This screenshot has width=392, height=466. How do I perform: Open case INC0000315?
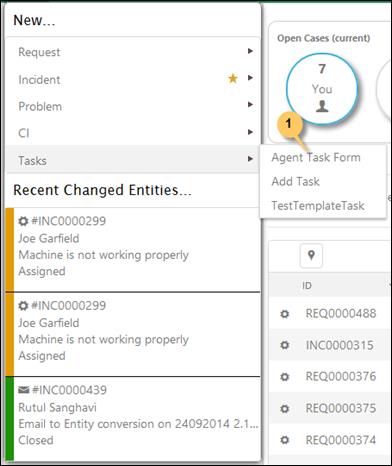pos(339,345)
